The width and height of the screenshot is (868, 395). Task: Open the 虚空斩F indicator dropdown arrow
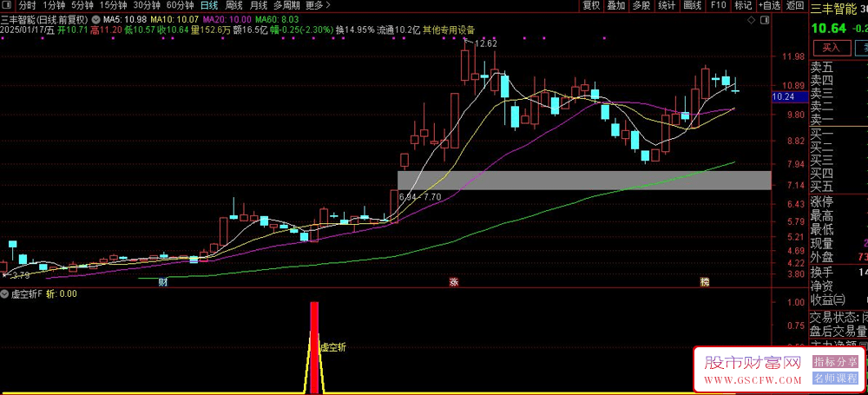point(5,294)
